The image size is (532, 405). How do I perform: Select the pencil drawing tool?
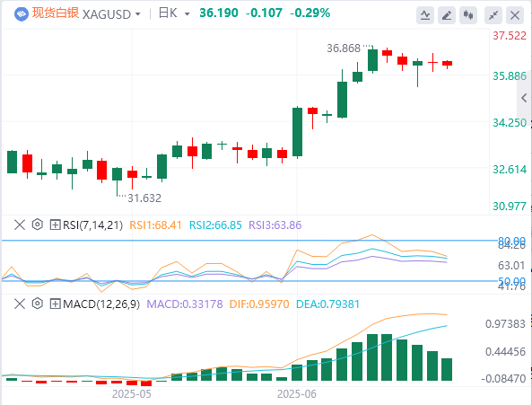pyautogui.click(x=447, y=15)
